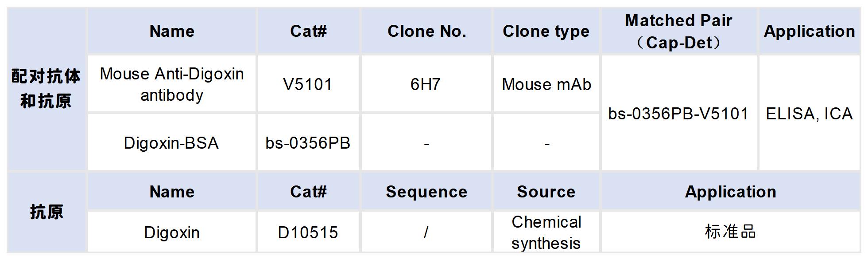Image resolution: width=868 pixels, height=260 pixels.
Task: Click the Mouse mAb clone type cell
Action: pos(546,84)
